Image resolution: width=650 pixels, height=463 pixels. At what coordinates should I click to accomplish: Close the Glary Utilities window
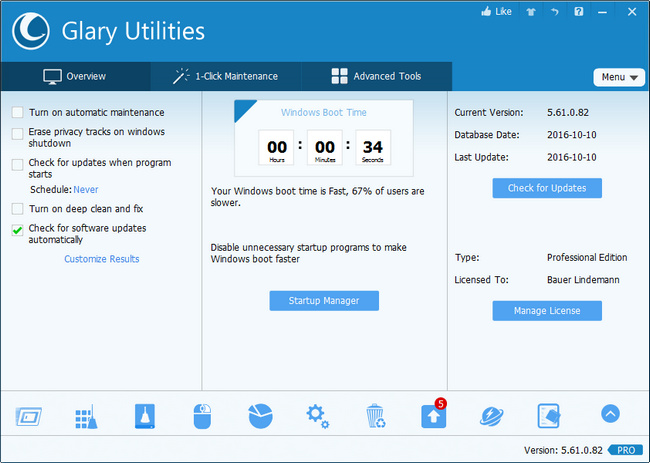632,12
